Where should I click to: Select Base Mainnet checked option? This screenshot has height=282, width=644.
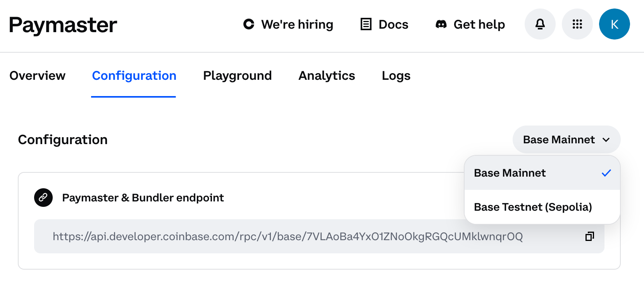(x=542, y=173)
